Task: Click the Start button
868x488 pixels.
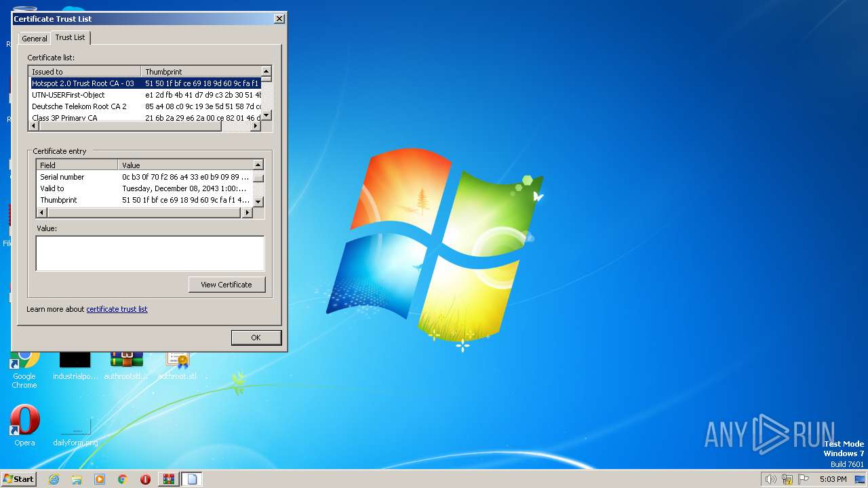Action: pos(18,479)
